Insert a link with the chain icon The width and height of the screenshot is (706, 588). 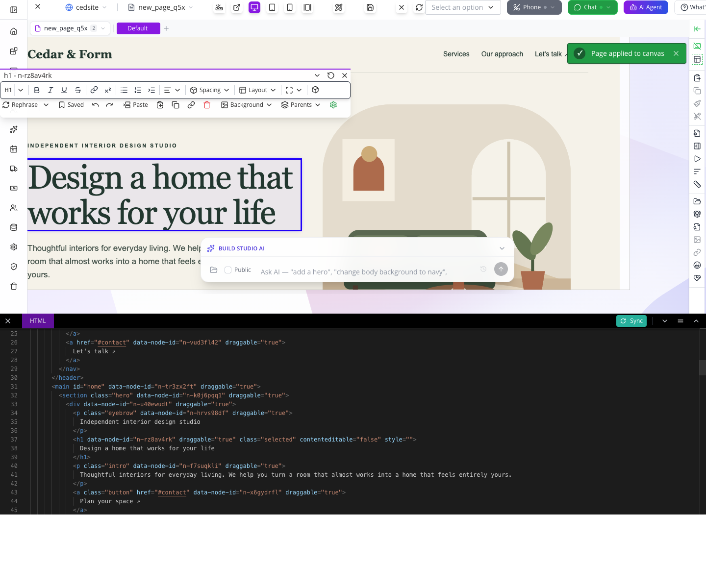pyautogui.click(x=94, y=90)
